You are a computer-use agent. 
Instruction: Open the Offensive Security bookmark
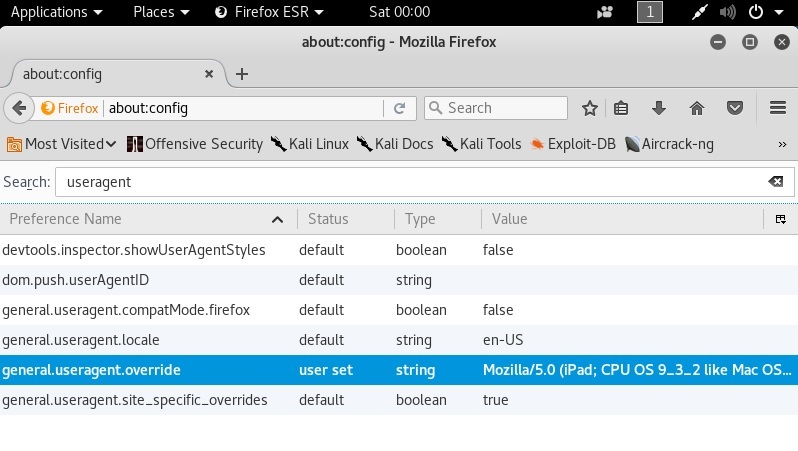click(x=195, y=144)
